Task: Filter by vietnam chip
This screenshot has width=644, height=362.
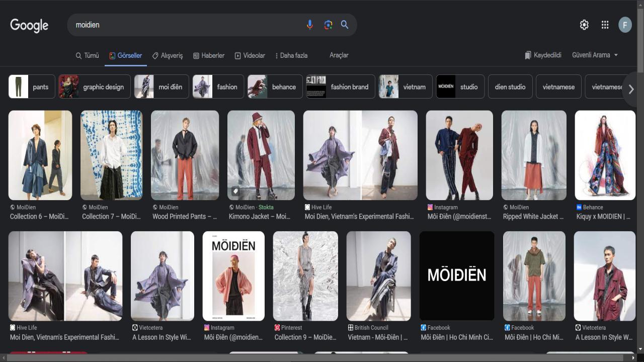Action: click(406, 86)
